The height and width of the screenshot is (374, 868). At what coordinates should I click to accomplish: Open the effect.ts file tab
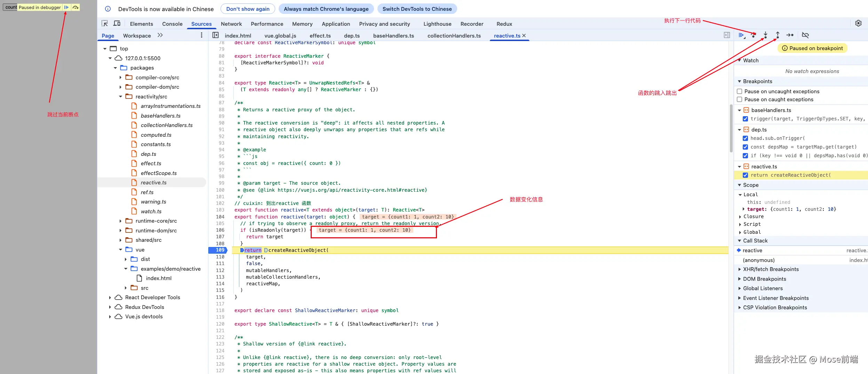pyautogui.click(x=320, y=35)
